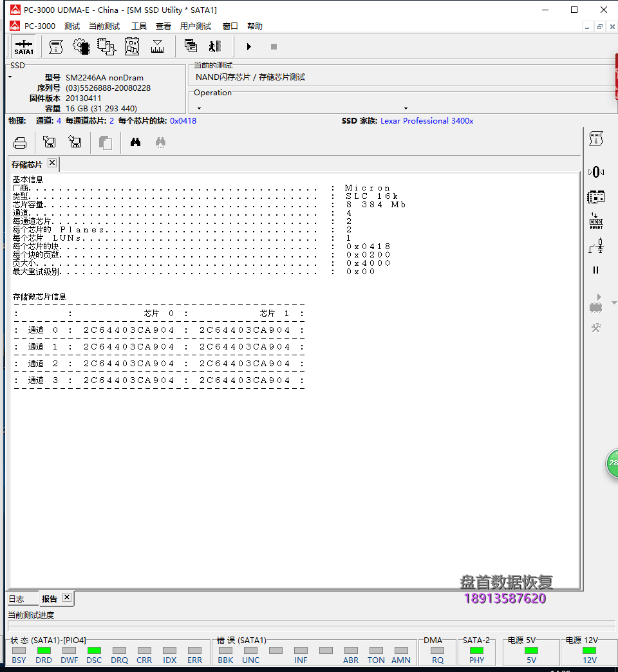
Task: Open the 用户测试 menu
Action: click(x=196, y=26)
